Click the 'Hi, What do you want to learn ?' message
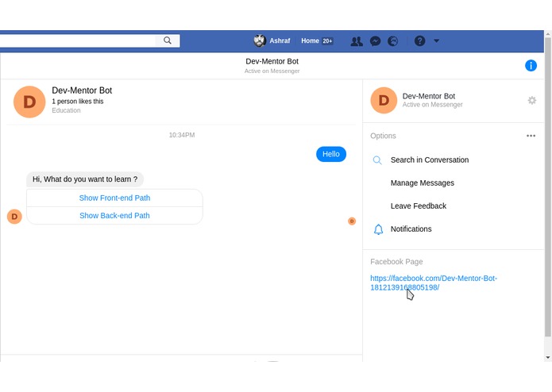Image resolution: width=552 pixels, height=392 pixels. coord(85,179)
